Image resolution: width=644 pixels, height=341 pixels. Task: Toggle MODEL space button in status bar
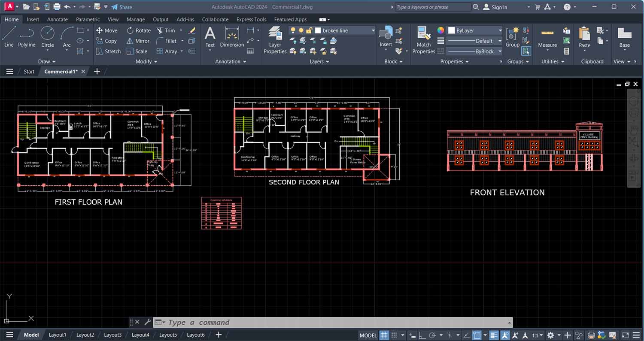click(368, 335)
